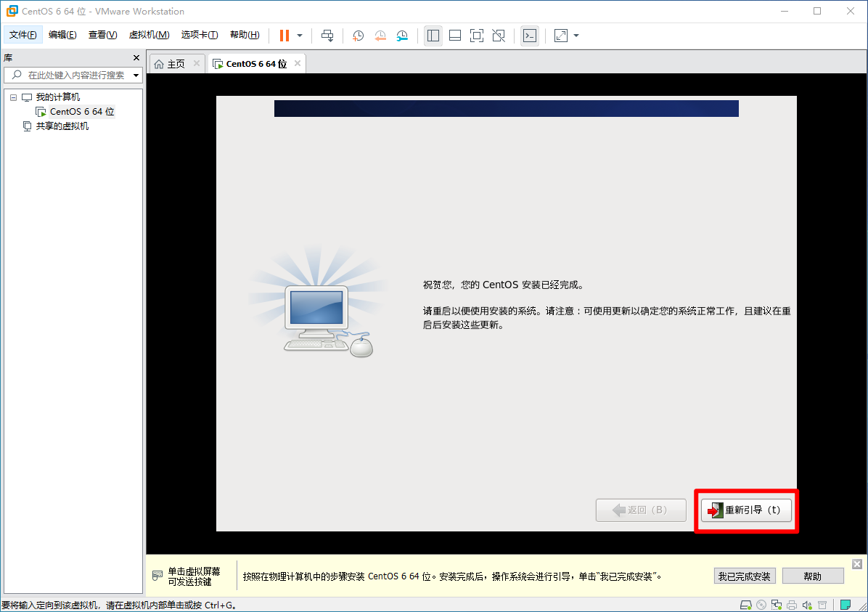868x612 pixels.
Task: Revert the virtual machine to previous snapshot
Action: click(380, 36)
